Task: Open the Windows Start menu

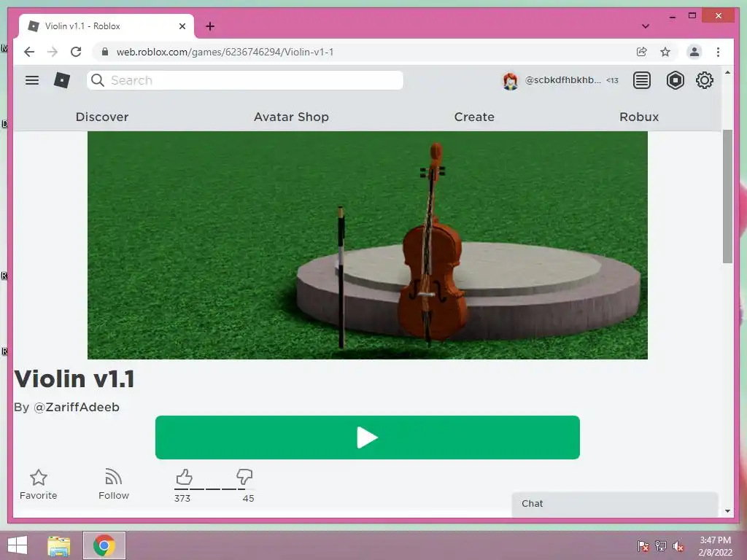Action: click(18, 545)
